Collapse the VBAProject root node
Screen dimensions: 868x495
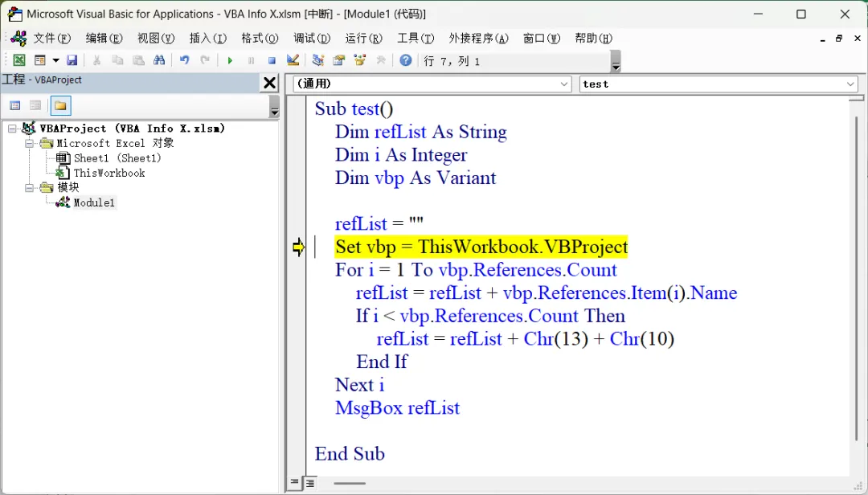pyautogui.click(x=12, y=129)
